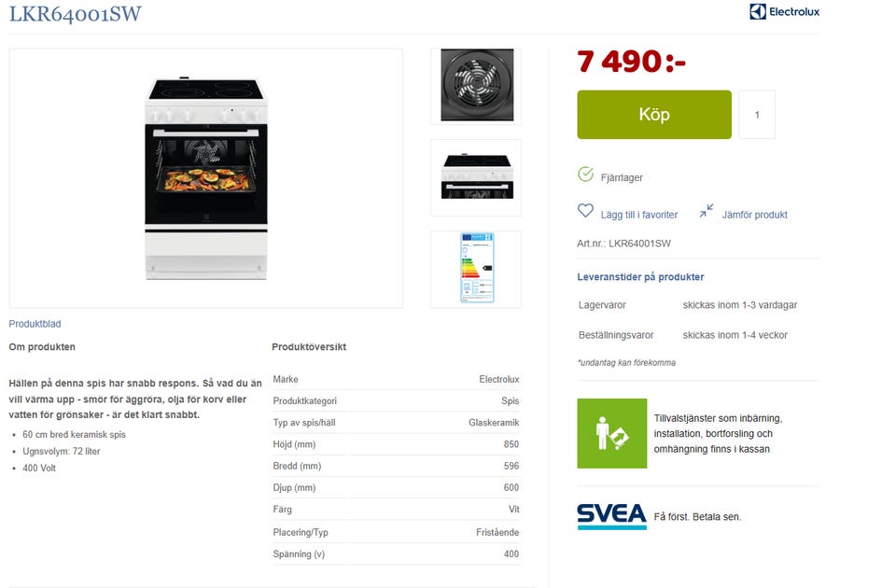Click the Få först. Betala sen. text
896x588 pixels.
[697, 516]
